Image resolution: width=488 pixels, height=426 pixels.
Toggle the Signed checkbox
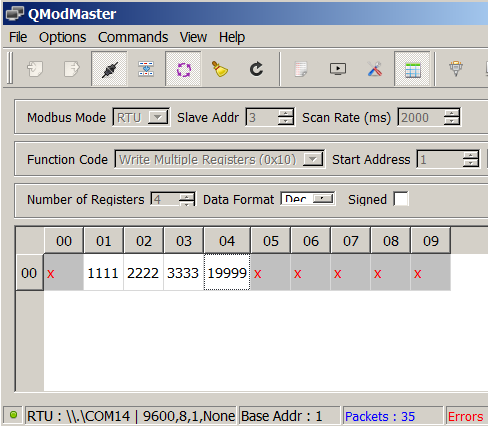click(x=401, y=199)
